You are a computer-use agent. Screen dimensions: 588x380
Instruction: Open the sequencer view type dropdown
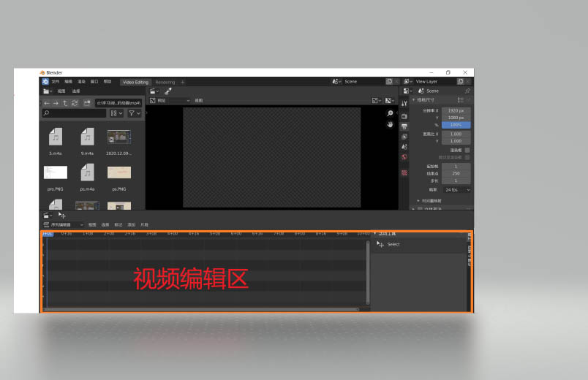coord(63,225)
